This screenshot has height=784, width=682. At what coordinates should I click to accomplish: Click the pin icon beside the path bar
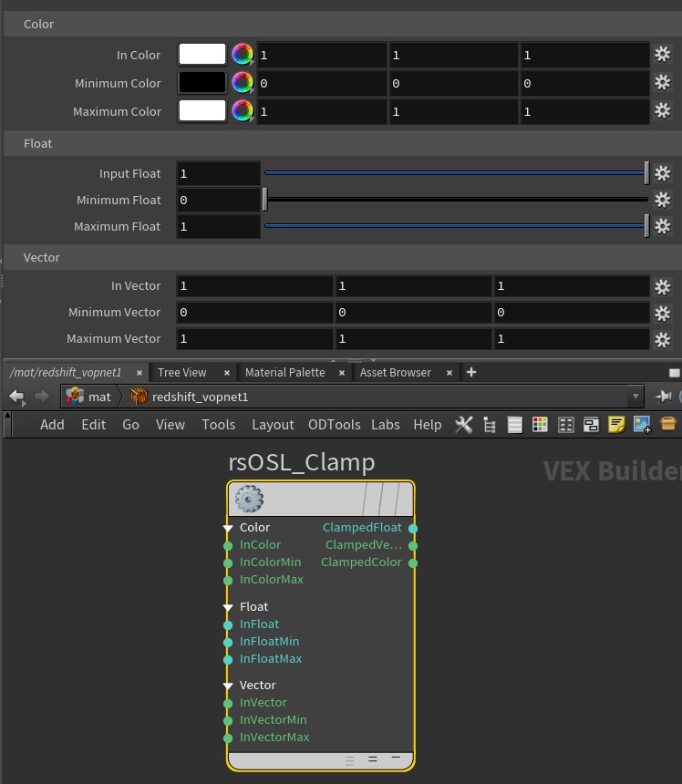(x=664, y=397)
